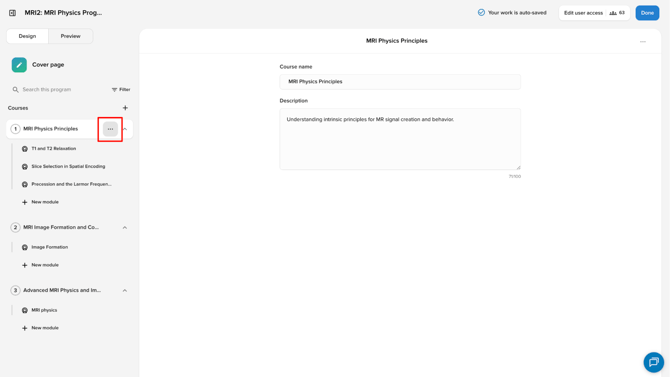Click the MRI physics module icon
This screenshot has height=377, width=670.
click(x=25, y=310)
